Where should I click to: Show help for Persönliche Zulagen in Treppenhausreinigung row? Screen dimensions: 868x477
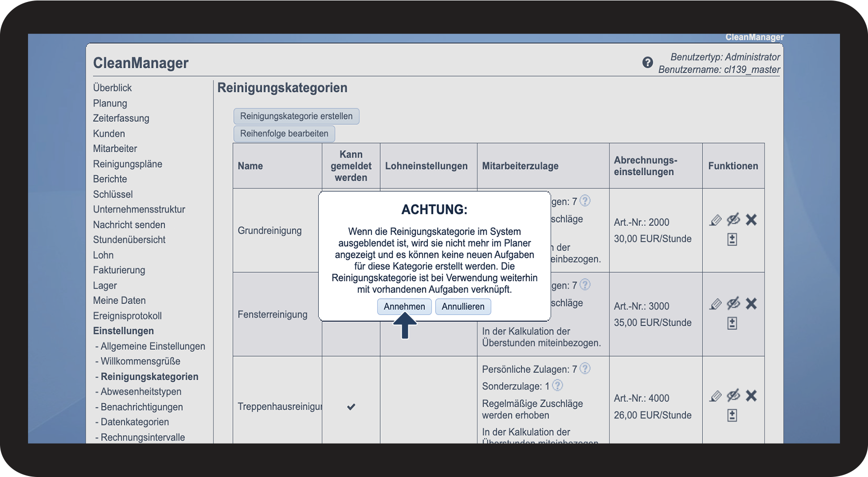(585, 368)
